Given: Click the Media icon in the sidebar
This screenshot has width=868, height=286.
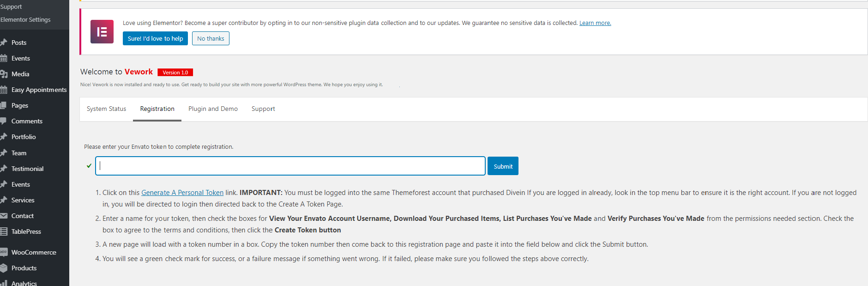Looking at the screenshot, I should [x=4, y=74].
